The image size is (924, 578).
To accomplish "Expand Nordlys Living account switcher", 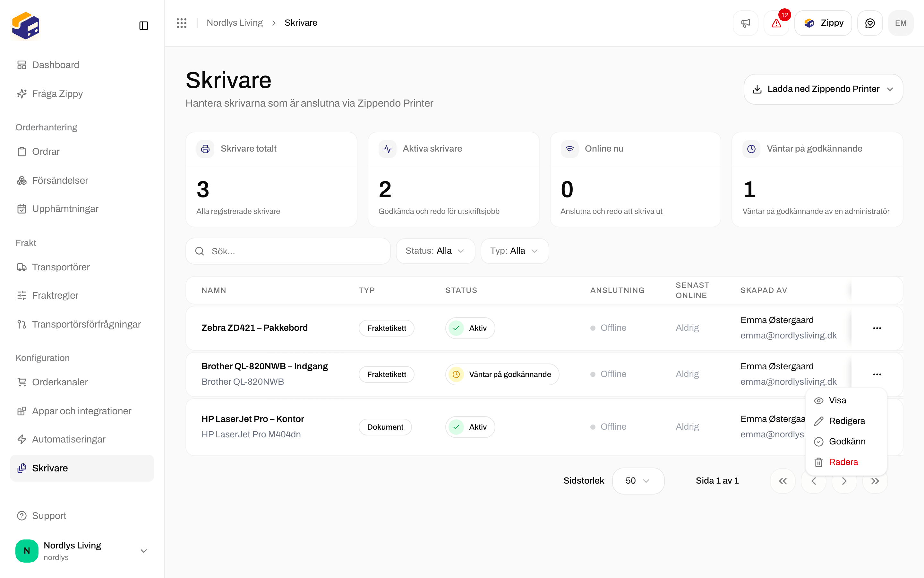I will tap(82, 551).
